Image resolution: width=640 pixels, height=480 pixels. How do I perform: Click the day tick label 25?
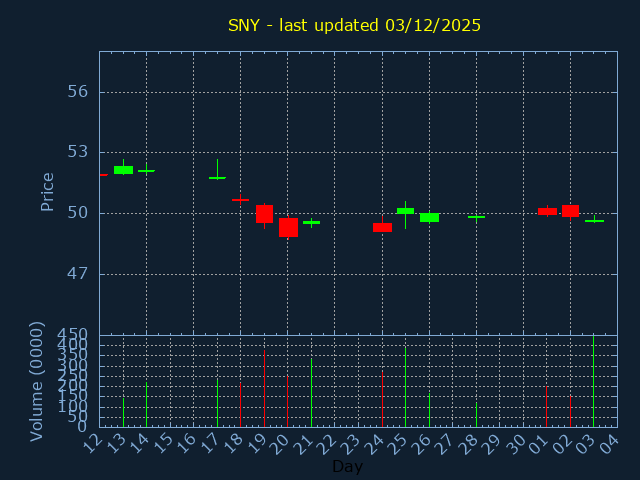(x=399, y=444)
